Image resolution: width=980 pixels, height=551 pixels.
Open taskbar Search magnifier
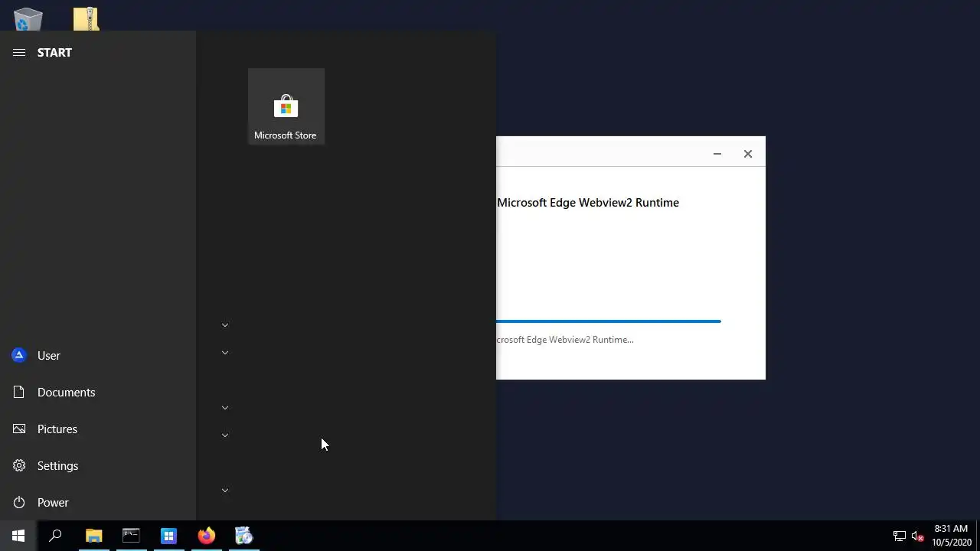(x=55, y=536)
